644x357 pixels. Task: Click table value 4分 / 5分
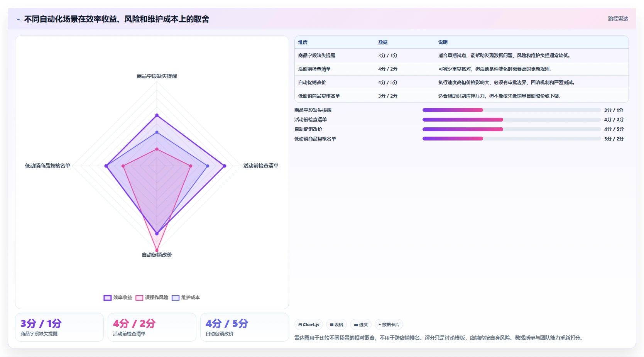tap(388, 83)
